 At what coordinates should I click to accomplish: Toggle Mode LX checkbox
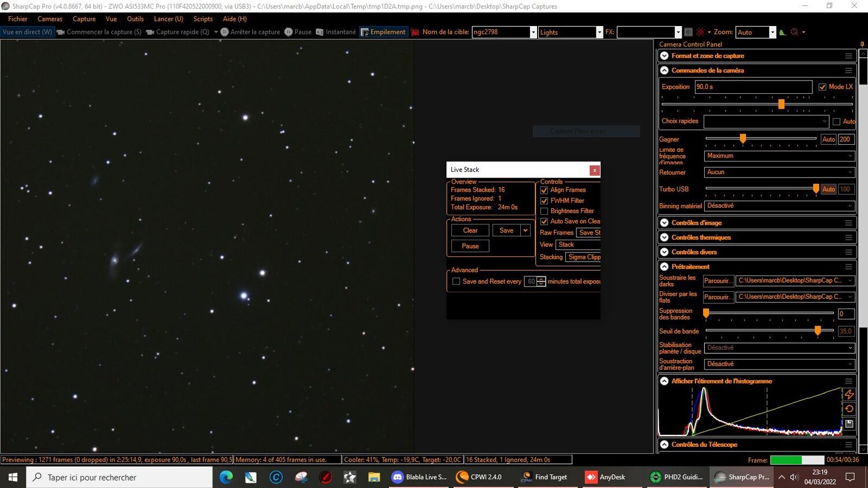(823, 86)
